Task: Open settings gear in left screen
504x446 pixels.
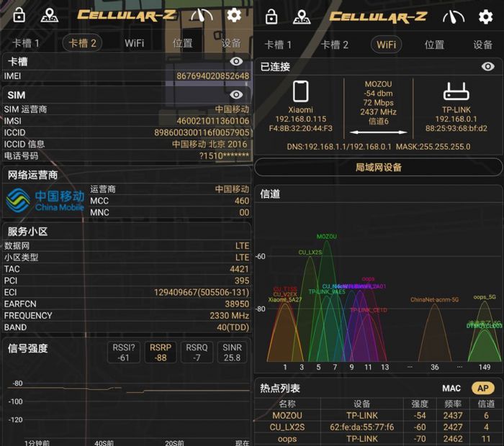Action: click(234, 15)
